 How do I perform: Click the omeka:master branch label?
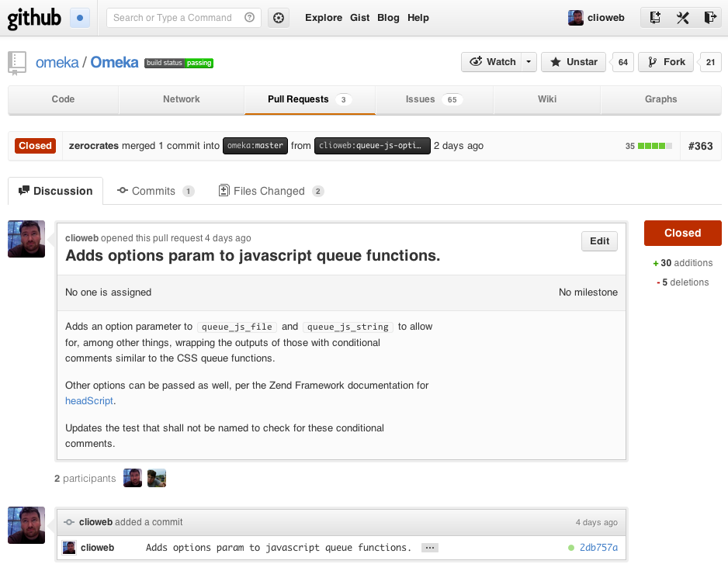coord(255,146)
